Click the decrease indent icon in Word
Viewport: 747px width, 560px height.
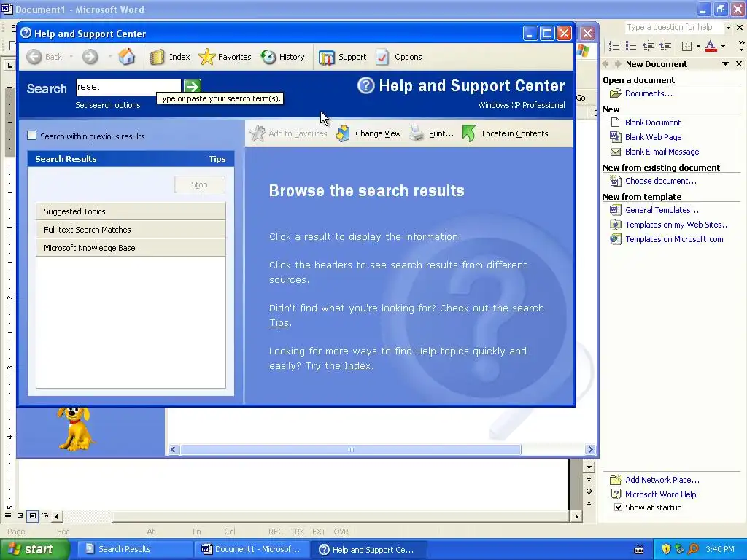point(649,46)
